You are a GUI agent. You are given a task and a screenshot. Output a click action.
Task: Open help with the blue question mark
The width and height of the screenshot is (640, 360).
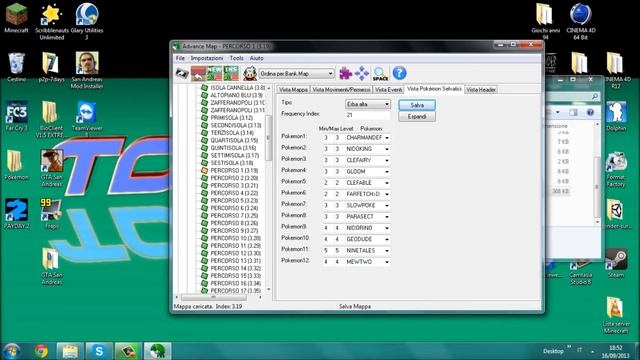point(399,73)
